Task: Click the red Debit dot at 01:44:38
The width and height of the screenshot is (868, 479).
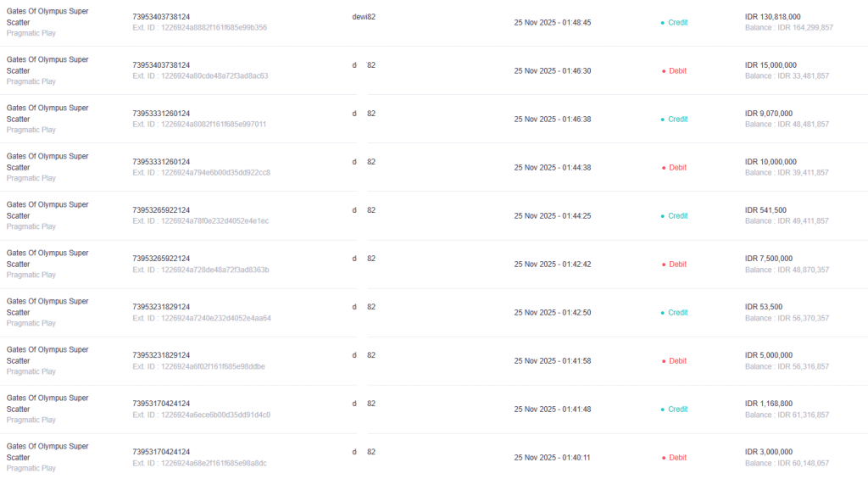Action: 663,168
